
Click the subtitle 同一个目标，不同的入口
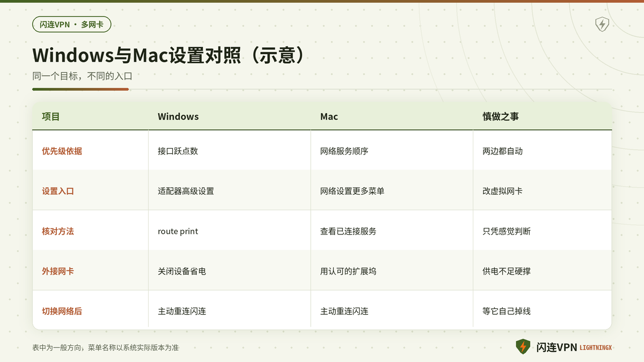tap(82, 76)
